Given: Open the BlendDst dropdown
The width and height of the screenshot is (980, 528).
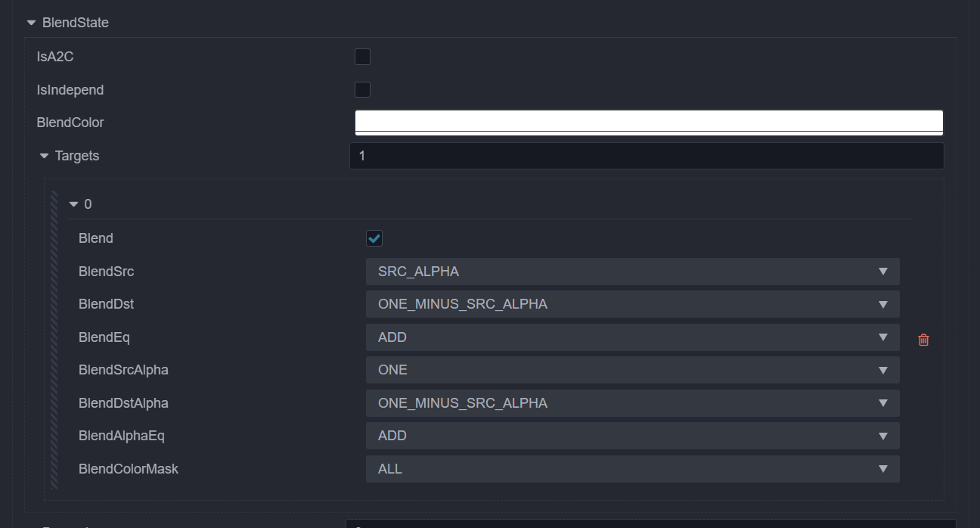Looking at the screenshot, I should [632, 304].
